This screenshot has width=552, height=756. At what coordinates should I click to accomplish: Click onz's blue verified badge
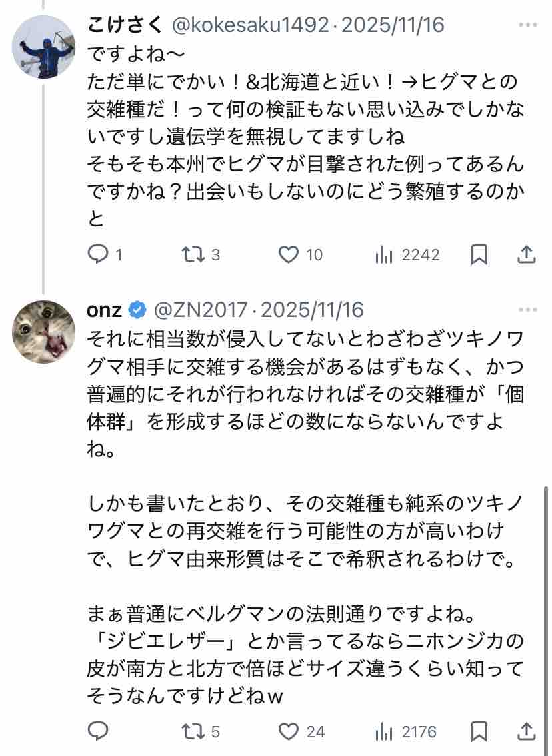137,310
